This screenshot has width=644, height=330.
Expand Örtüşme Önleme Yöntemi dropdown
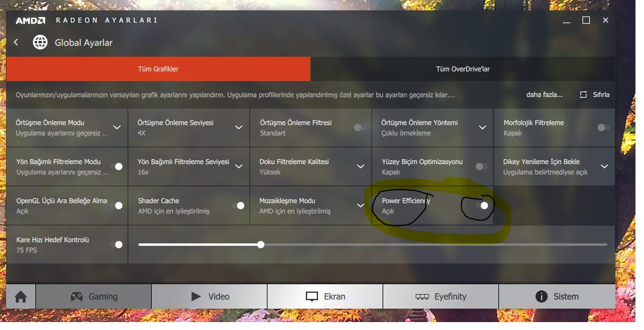(x=483, y=127)
